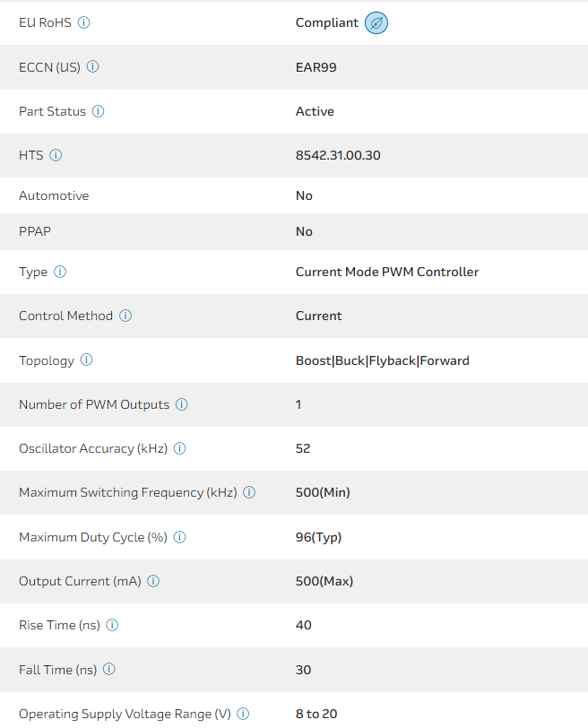Open the Control Method info icon

[x=125, y=316]
